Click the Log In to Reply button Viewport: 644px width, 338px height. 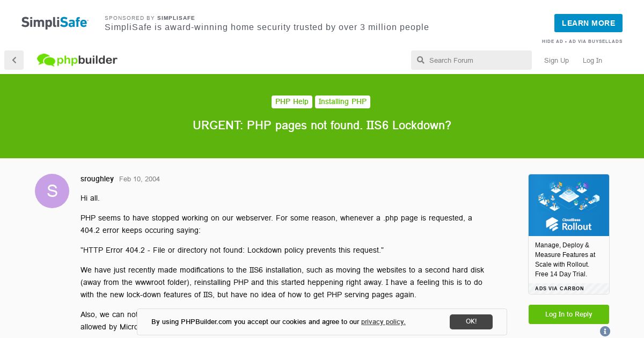pos(569,314)
